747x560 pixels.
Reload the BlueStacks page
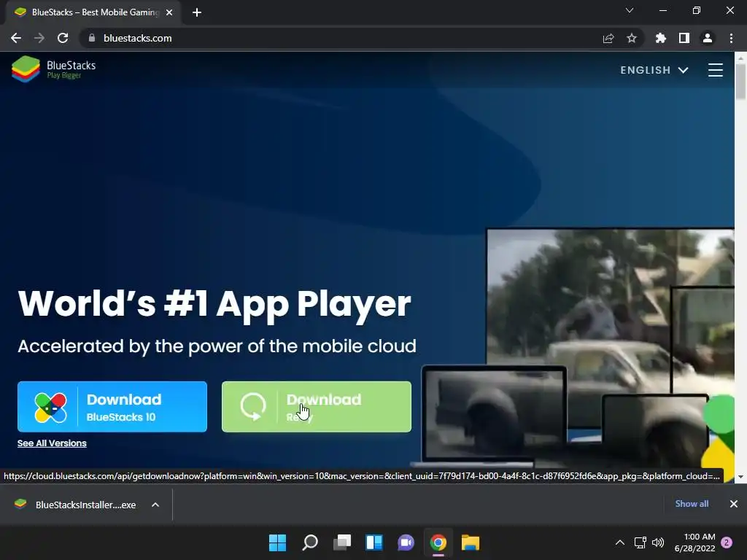point(63,38)
